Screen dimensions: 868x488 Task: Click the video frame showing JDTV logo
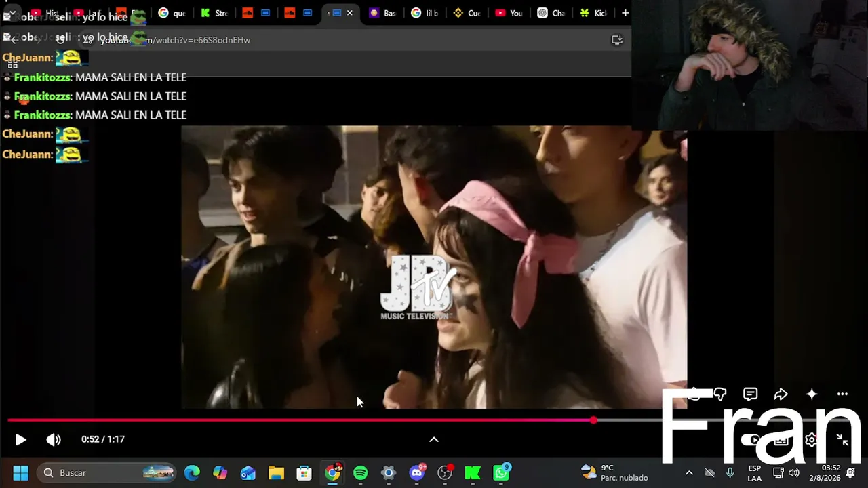[x=434, y=267]
